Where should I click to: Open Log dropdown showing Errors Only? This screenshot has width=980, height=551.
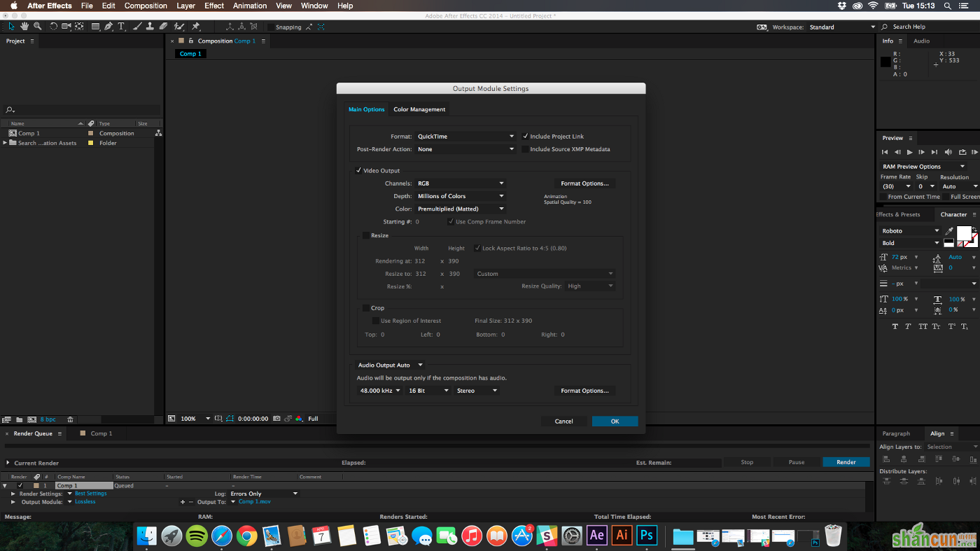pos(264,494)
